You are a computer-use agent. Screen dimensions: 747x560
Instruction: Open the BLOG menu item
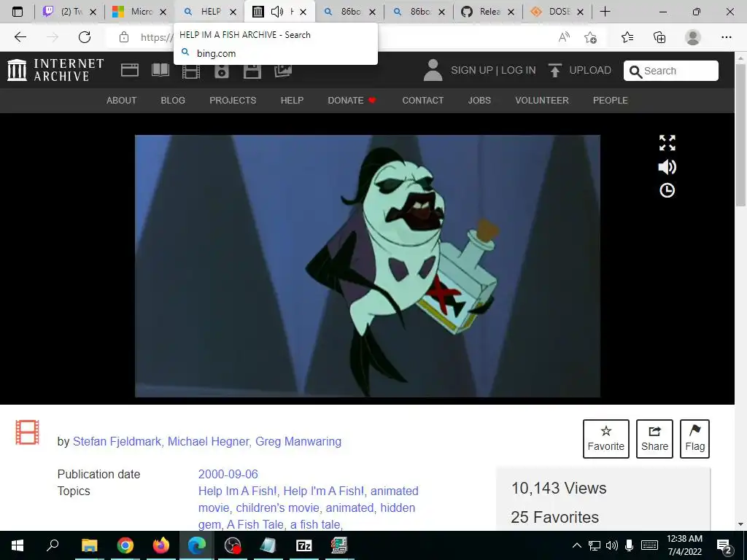tap(173, 101)
